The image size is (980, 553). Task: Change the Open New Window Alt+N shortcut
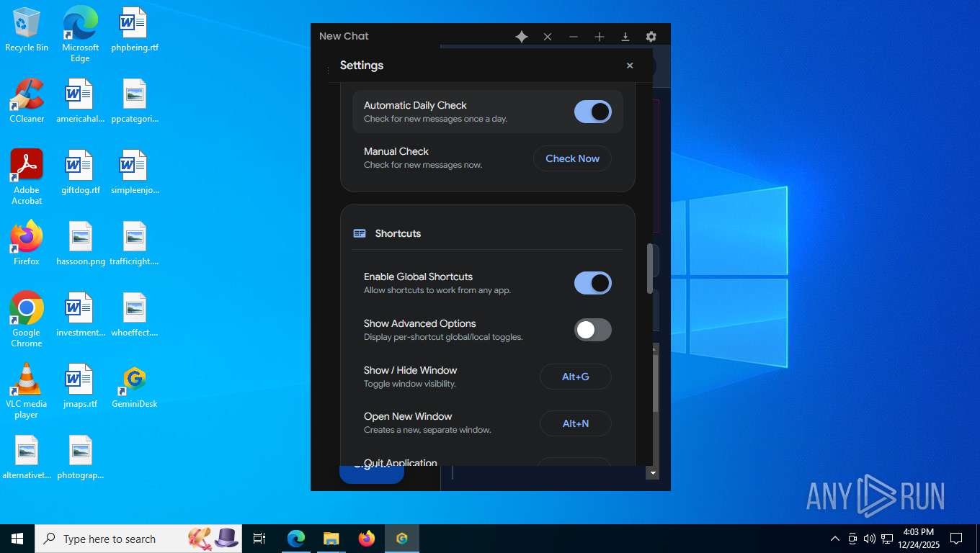pyautogui.click(x=575, y=423)
